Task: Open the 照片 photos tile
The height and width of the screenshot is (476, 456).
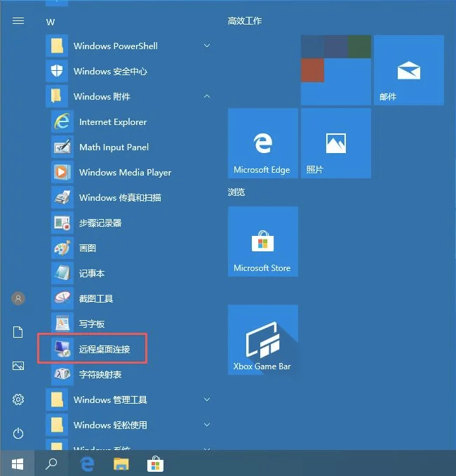Action: click(336, 143)
